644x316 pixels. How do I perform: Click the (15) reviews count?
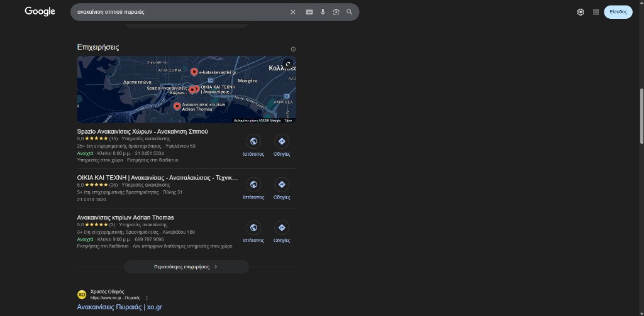click(x=113, y=138)
